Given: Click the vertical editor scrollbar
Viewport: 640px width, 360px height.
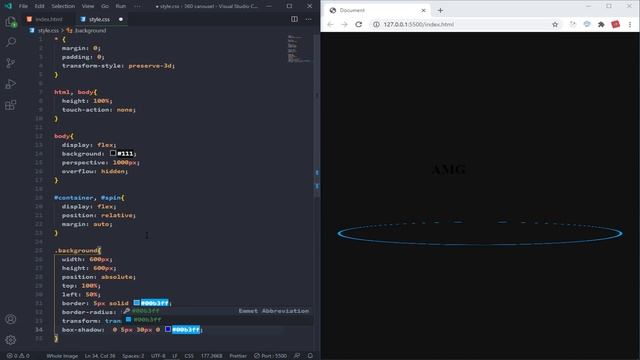Looking at the screenshot, I should (317, 116).
